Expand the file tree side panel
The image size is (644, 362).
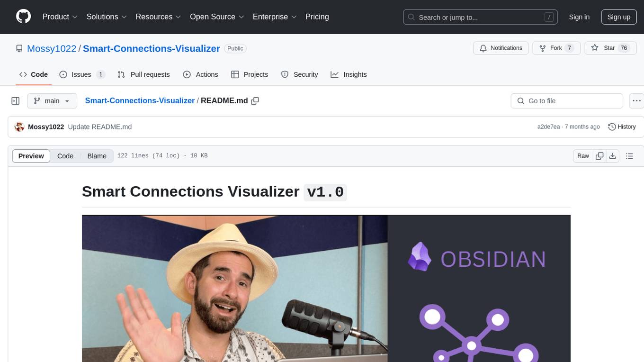[16, 101]
